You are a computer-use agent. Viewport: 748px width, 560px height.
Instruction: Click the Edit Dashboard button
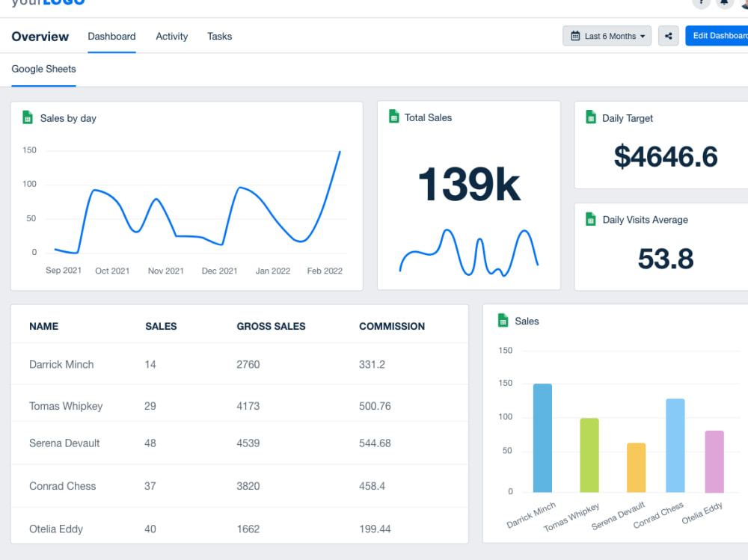pyautogui.click(x=719, y=35)
